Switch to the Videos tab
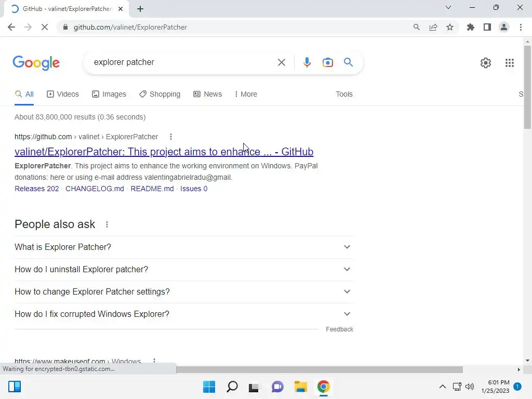This screenshot has width=532, height=399. 63,95
